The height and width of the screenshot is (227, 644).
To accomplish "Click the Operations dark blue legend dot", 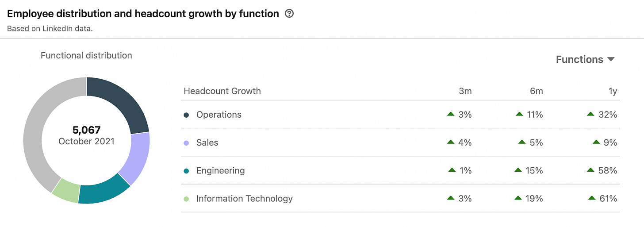I will coord(186,115).
